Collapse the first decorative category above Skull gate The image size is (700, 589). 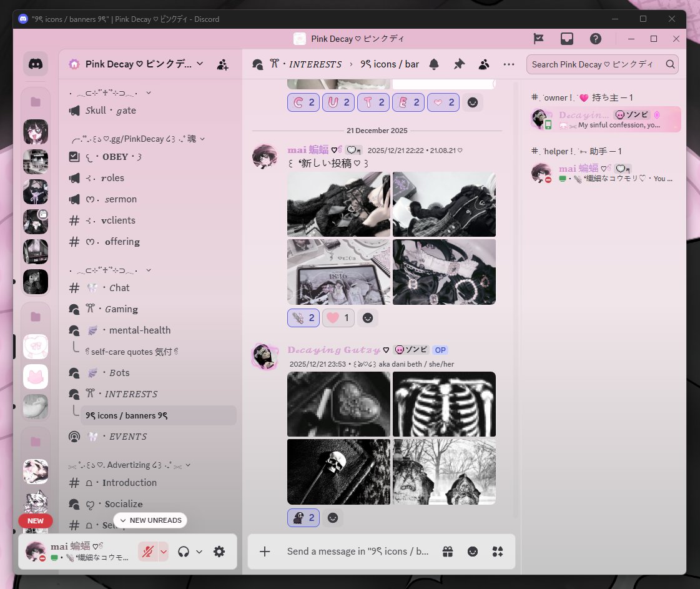tap(111, 93)
